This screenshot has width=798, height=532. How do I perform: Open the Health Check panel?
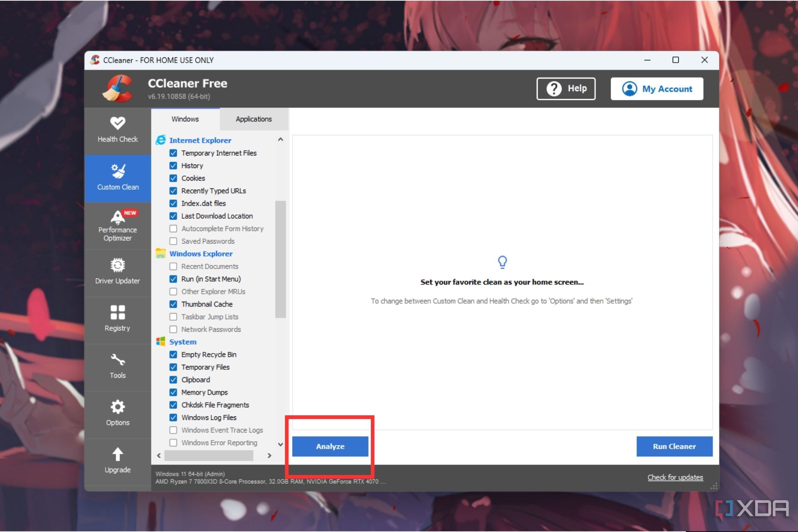tap(117, 130)
